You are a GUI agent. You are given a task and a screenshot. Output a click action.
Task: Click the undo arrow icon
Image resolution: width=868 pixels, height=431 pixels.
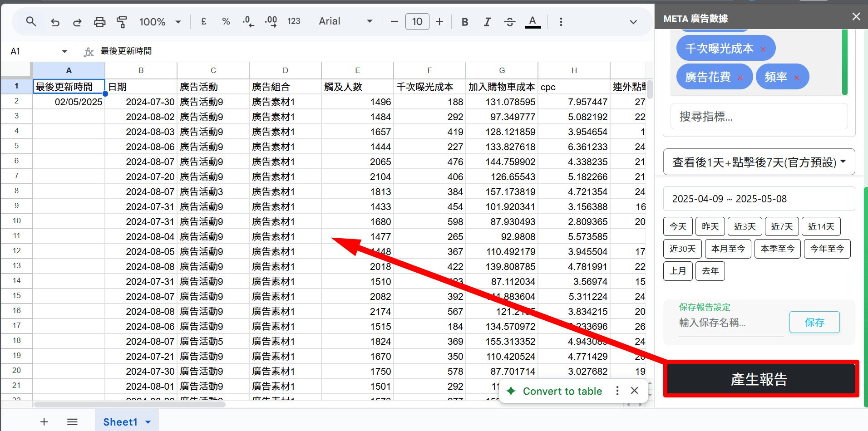click(55, 22)
